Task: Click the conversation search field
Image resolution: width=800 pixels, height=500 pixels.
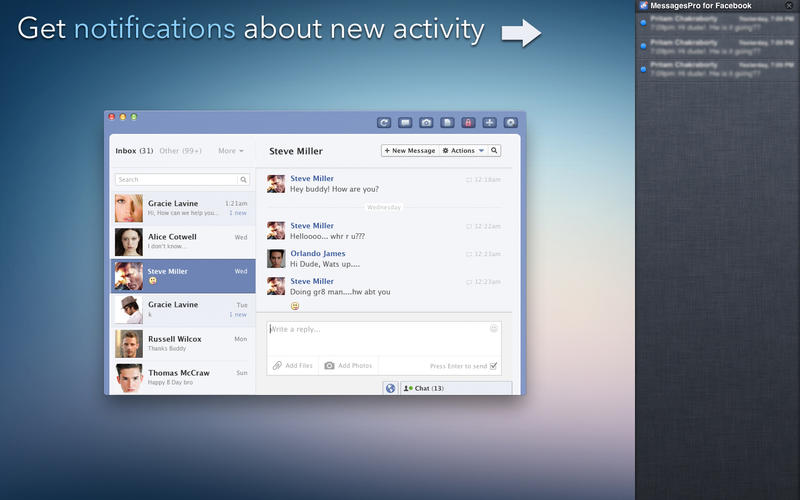Action: pos(177,180)
